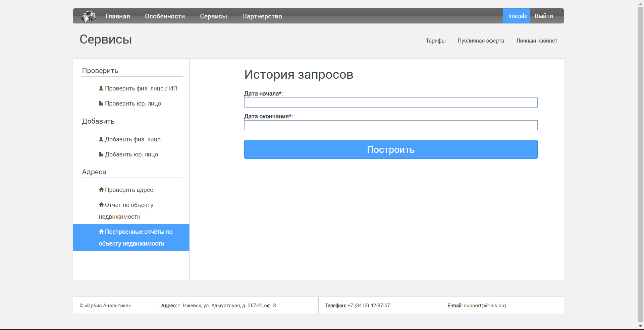Click the Проверить section heading
Image resolution: width=644 pixels, height=330 pixels.
coord(100,71)
